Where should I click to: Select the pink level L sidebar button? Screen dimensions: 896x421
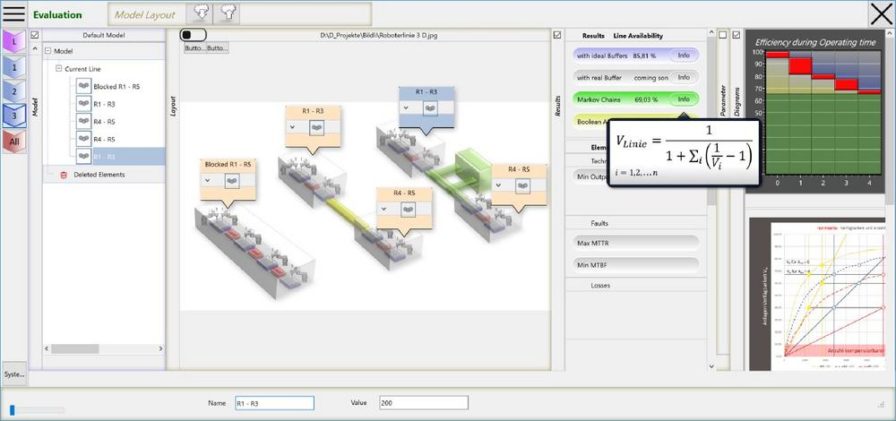[x=14, y=42]
